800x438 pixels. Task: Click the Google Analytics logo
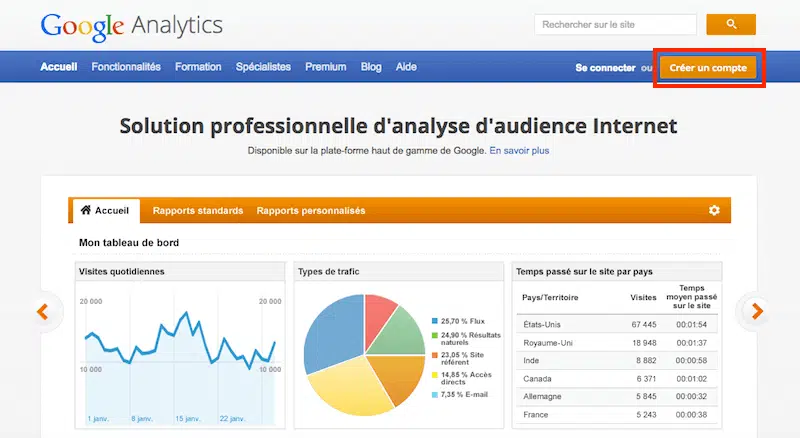point(131,25)
